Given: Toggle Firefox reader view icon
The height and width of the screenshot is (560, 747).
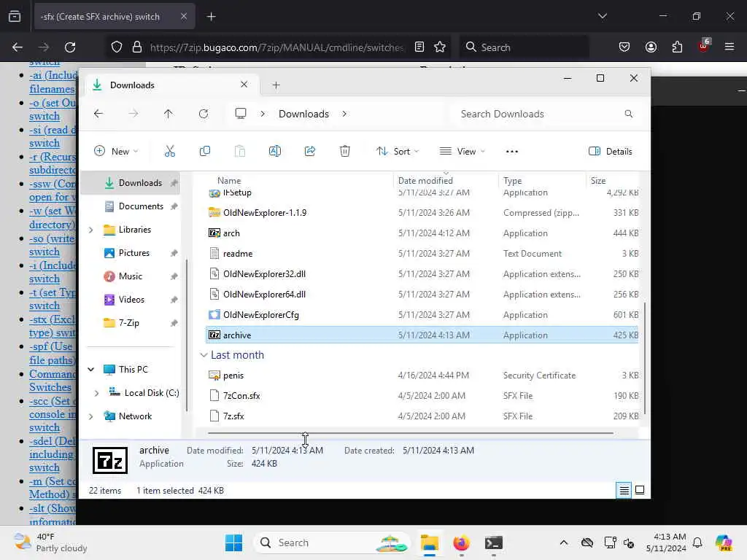Looking at the screenshot, I should 419,47.
